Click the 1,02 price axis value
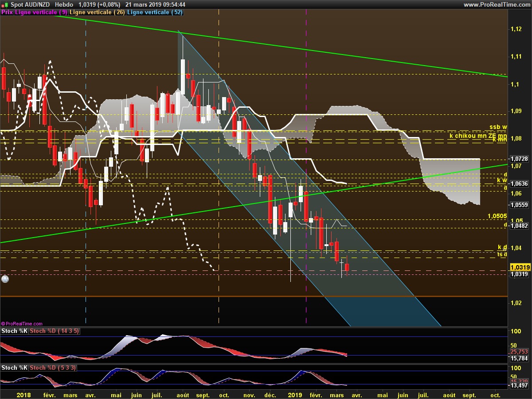 click(516, 303)
